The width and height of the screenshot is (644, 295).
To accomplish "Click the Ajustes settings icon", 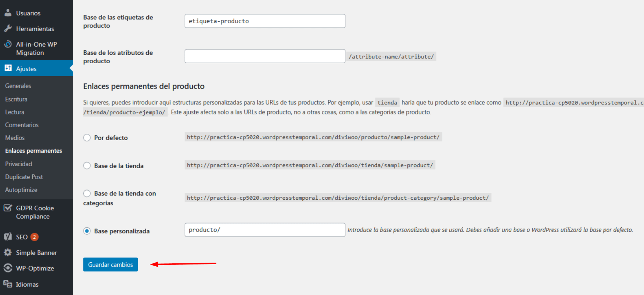I will click(8, 68).
